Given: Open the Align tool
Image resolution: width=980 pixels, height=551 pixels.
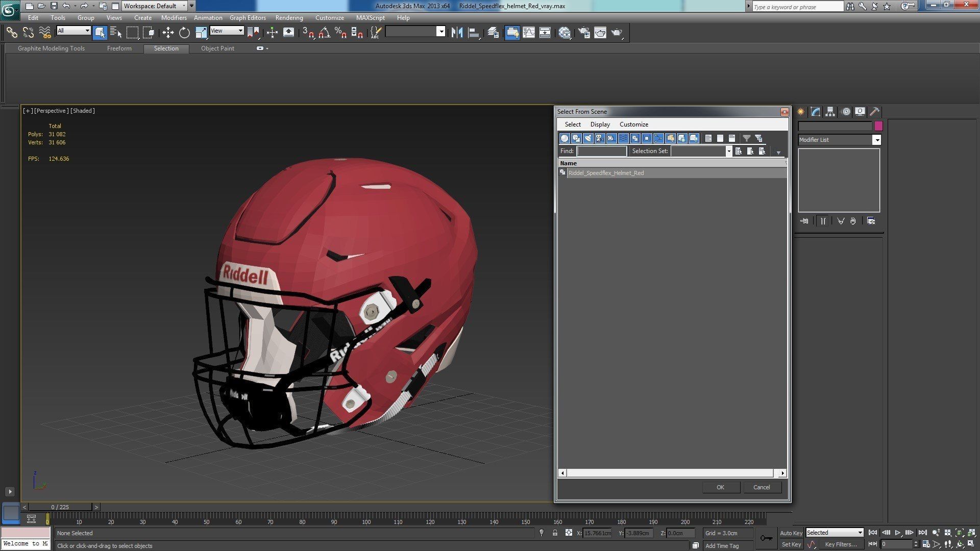Looking at the screenshot, I should click(x=474, y=33).
